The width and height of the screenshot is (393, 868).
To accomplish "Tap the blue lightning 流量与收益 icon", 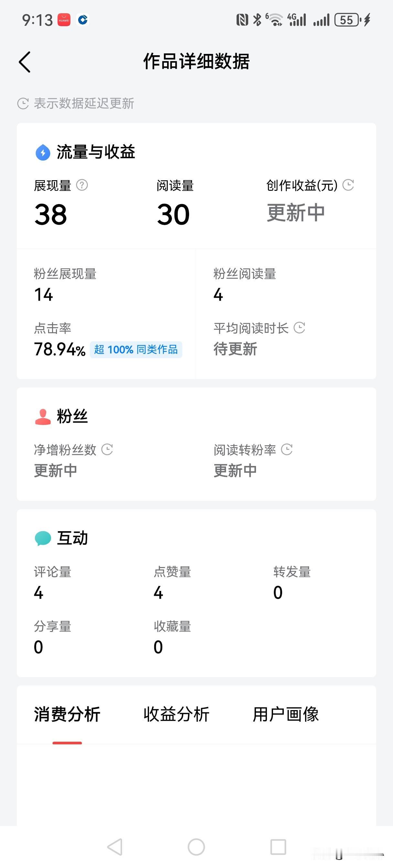I will (43, 152).
